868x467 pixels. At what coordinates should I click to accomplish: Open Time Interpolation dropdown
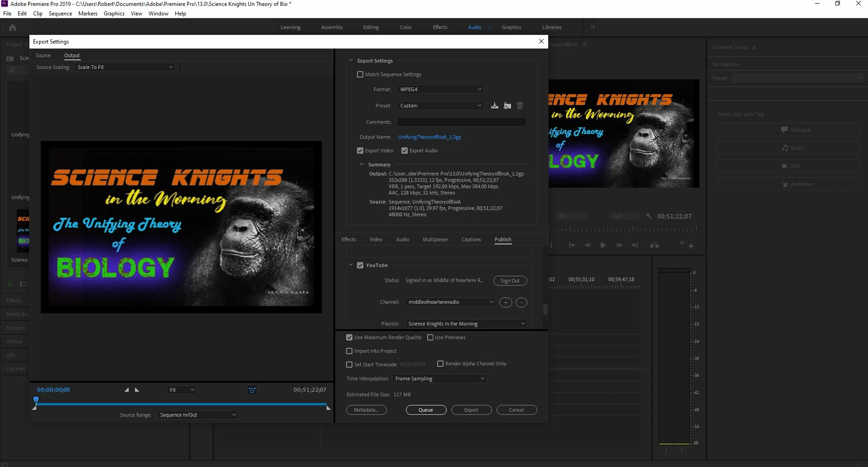(x=439, y=379)
